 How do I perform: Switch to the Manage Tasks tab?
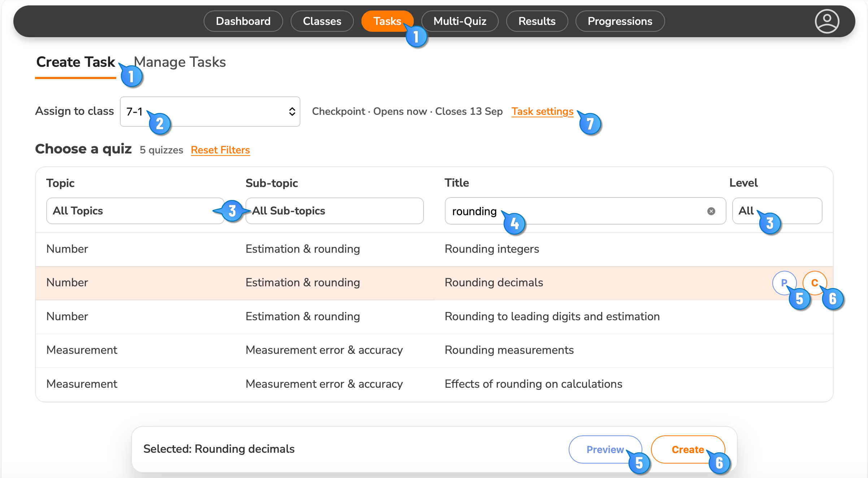click(x=180, y=62)
